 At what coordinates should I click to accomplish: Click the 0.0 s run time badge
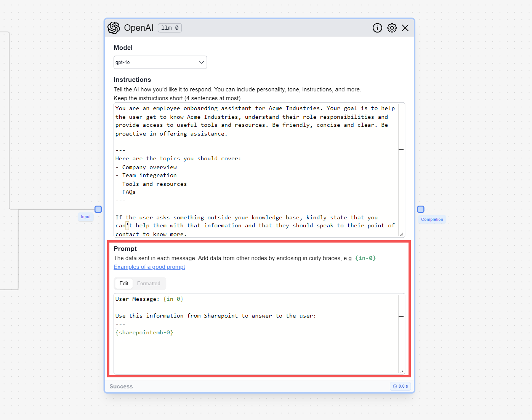coord(400,386)
